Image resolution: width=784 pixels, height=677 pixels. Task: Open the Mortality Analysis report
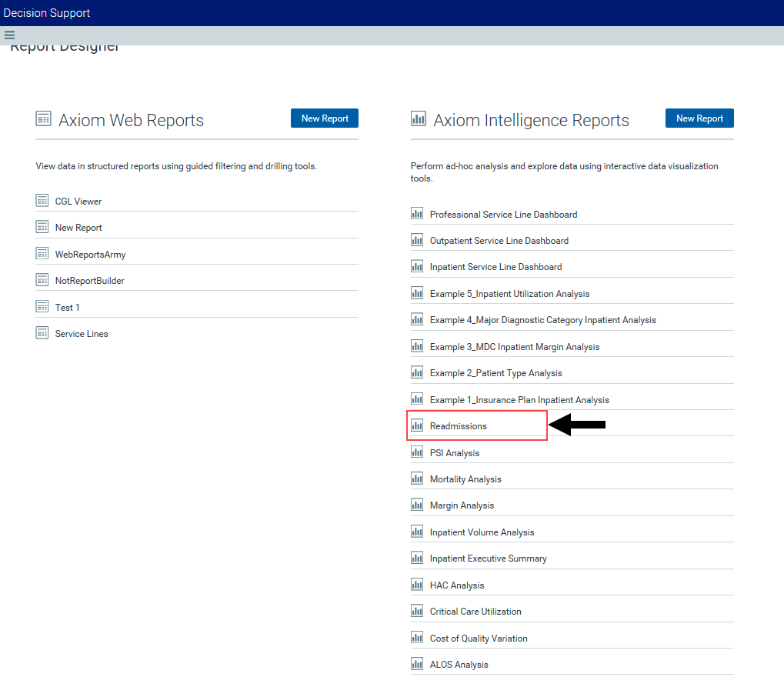coord(465,479)
